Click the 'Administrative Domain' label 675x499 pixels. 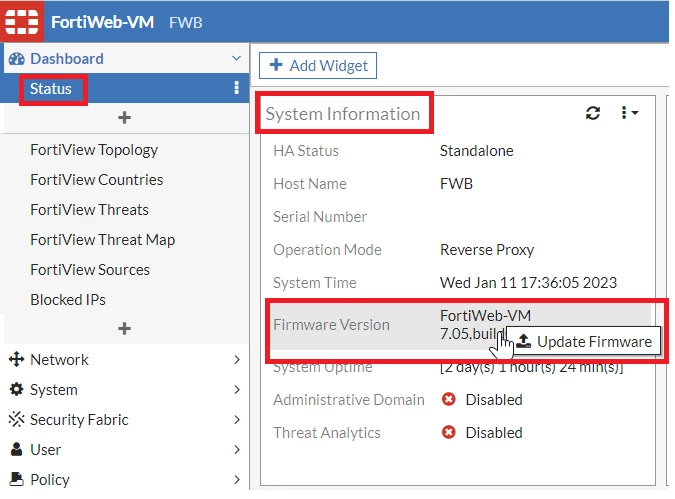(x=349, y=400)
